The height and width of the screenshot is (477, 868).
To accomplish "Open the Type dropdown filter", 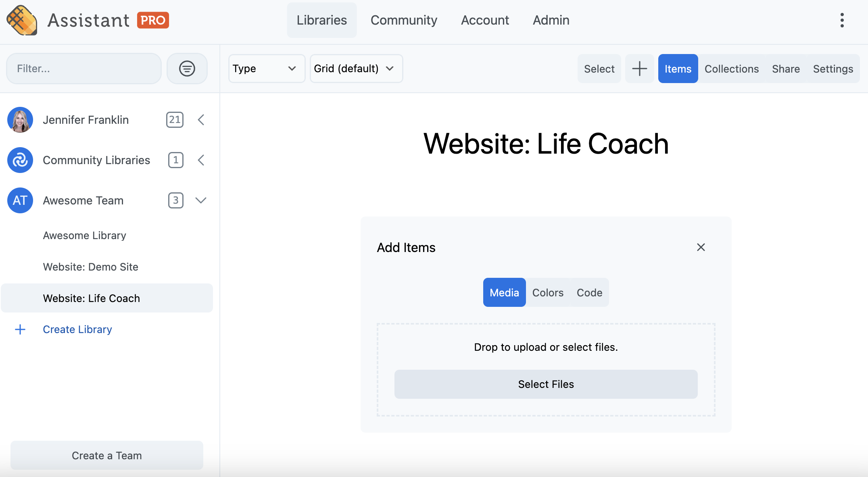I will click(264, 68).
